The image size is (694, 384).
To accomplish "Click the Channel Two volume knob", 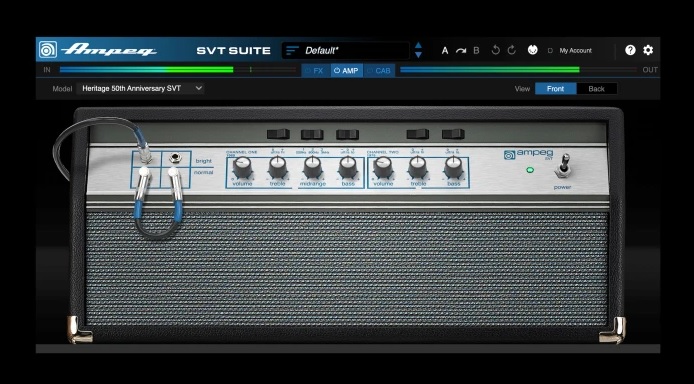I will [383, 167].
